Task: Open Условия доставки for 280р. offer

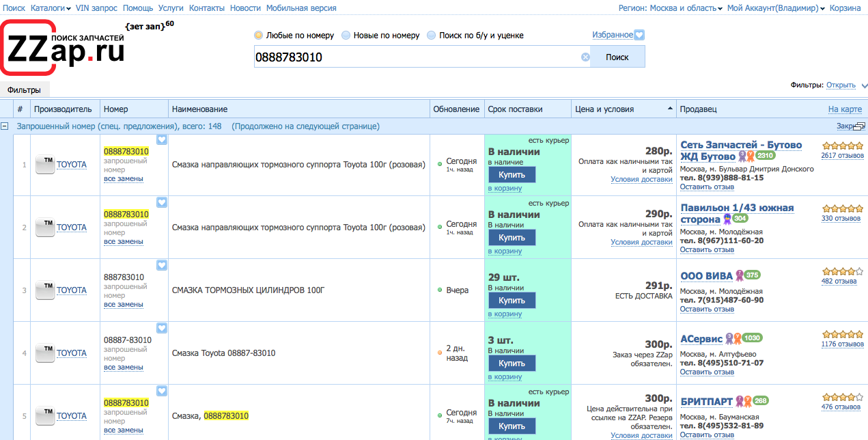Action: click(x=641, y=180)
